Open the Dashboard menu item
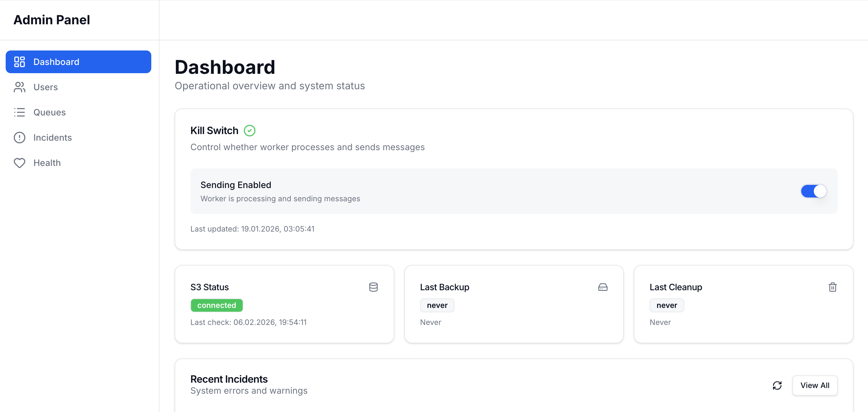The image size is (868, 412). coord(78,62)
